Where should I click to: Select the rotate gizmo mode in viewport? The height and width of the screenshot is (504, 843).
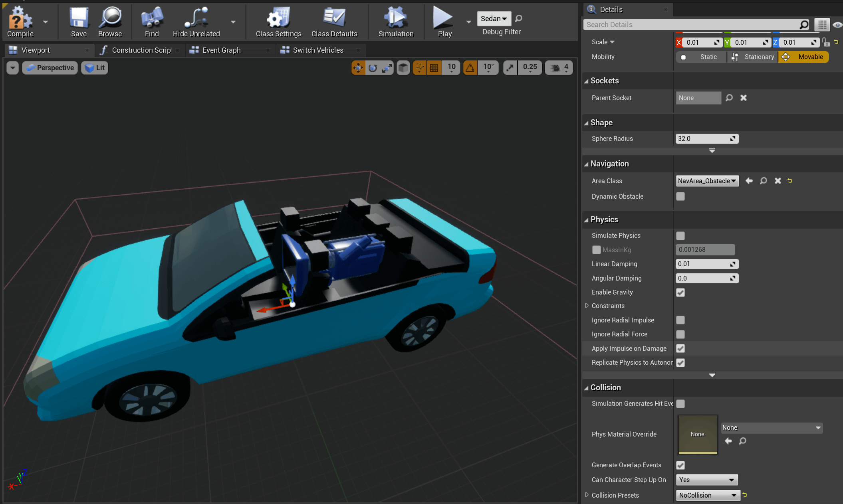373,68
